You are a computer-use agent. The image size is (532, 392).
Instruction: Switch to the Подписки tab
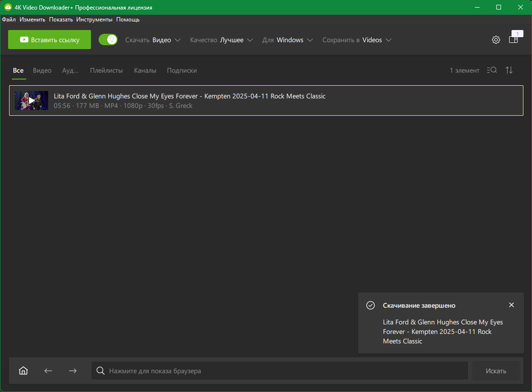tap(182, 70)
